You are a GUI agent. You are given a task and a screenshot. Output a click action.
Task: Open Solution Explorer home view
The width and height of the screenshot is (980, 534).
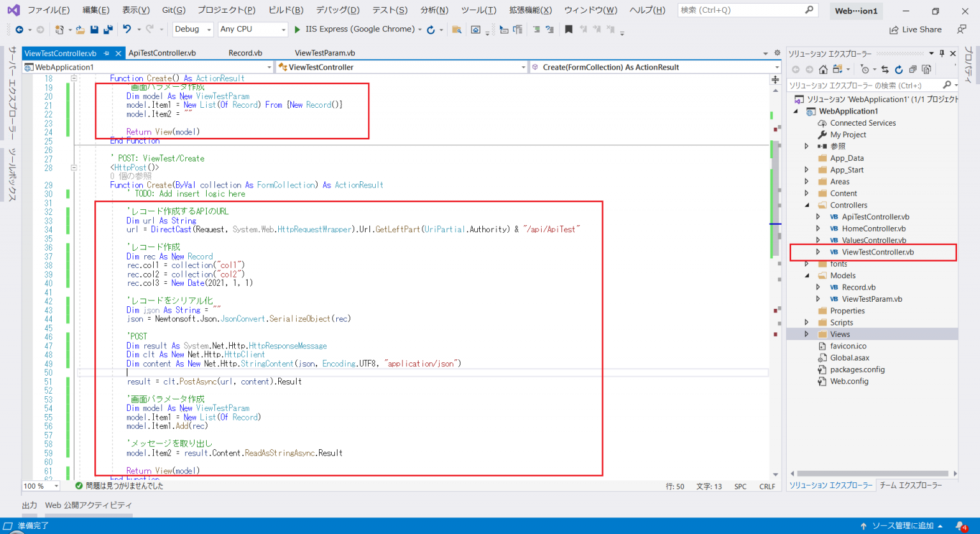[x=823, y=69]
